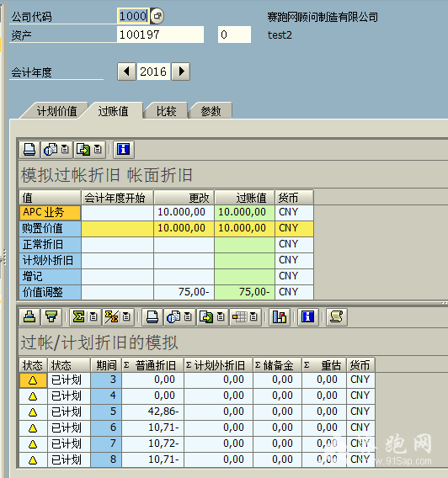
Task: Click the subtotals icon in the lower toolbar
Action: [x=111, y=317]
